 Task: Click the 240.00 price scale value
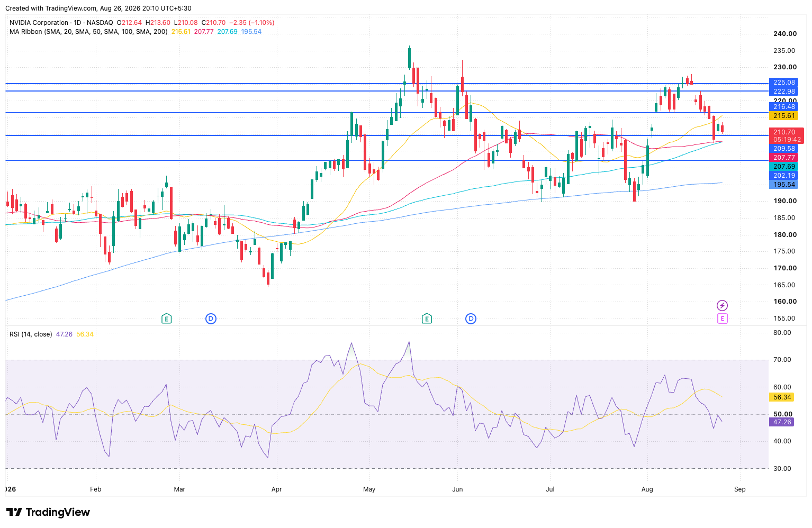point(785,34)
